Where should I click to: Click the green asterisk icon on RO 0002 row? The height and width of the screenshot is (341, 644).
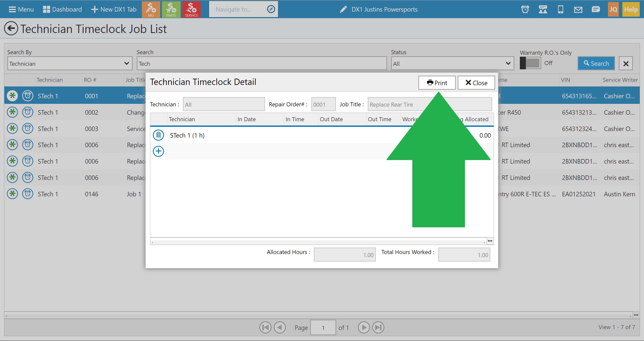(x=12, y=112)
